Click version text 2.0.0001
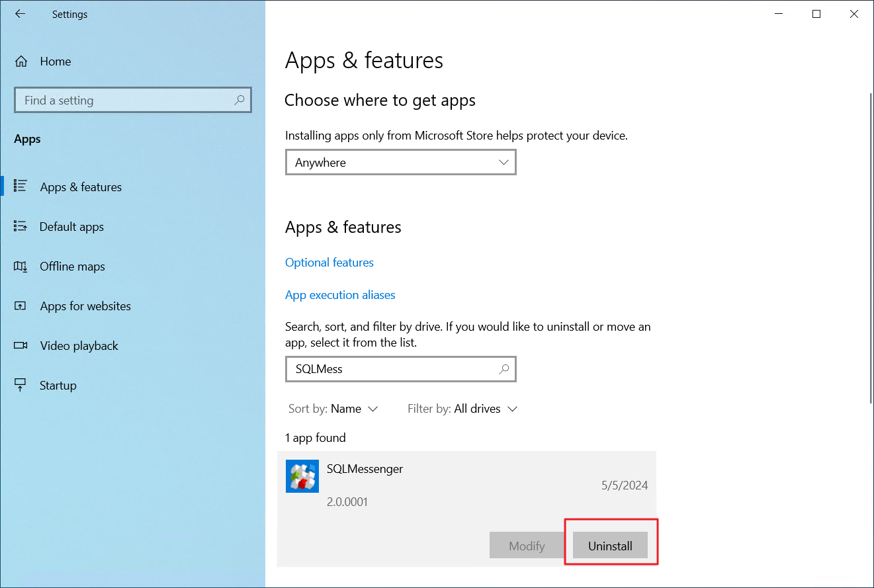 click(x=347, y=502)
